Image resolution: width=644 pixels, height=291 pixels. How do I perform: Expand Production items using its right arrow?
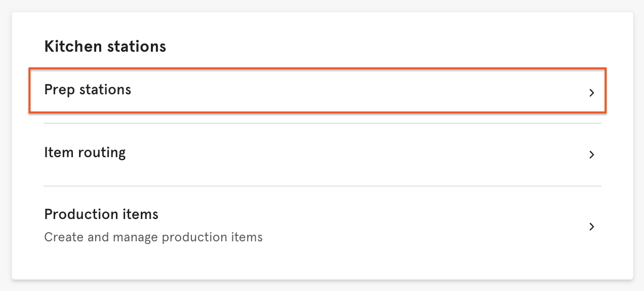point(591,227)
